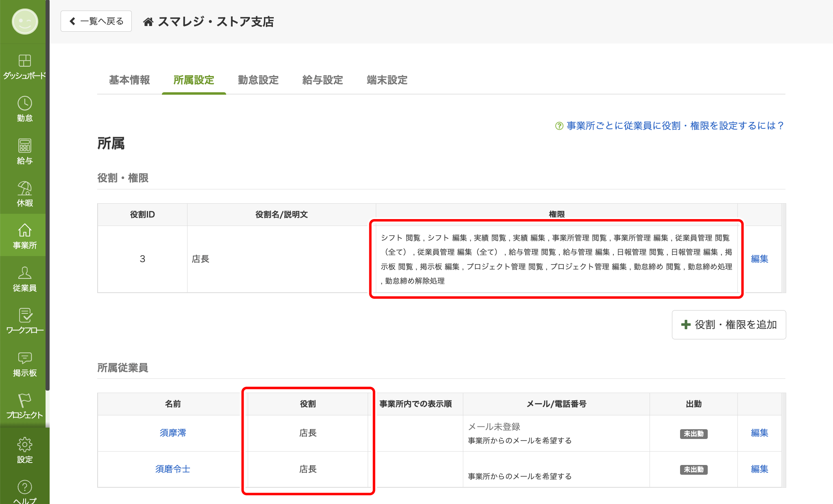Screen dimensions: 833x504
Task: Switch to the 端末設定 tab
Action: [387, 80]
